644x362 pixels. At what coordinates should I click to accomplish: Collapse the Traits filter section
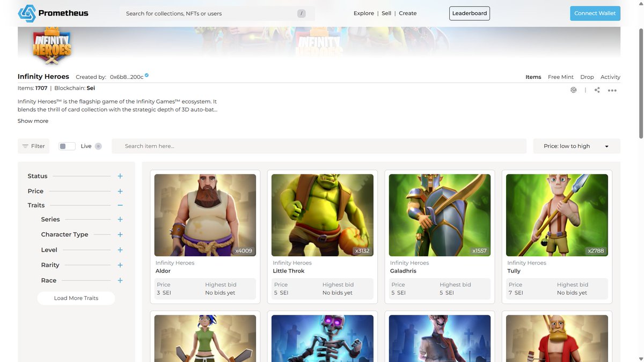[x=120, y=205]
